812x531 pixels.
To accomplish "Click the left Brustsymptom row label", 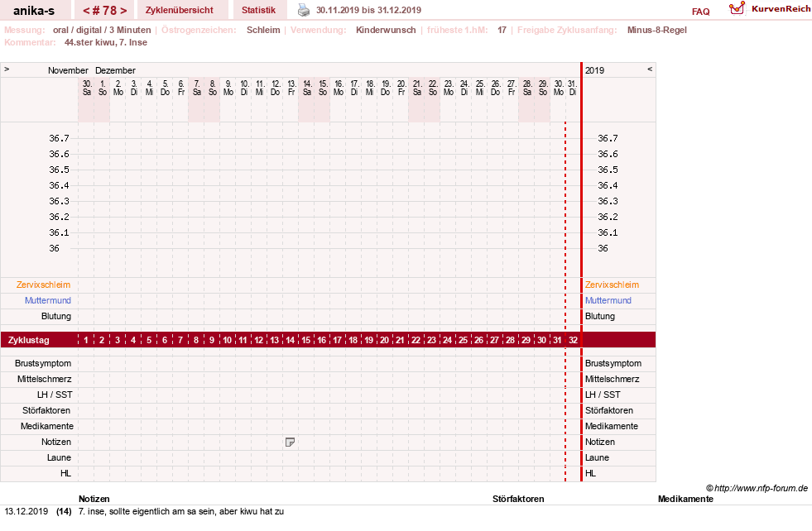I will (x=43, y=363).
